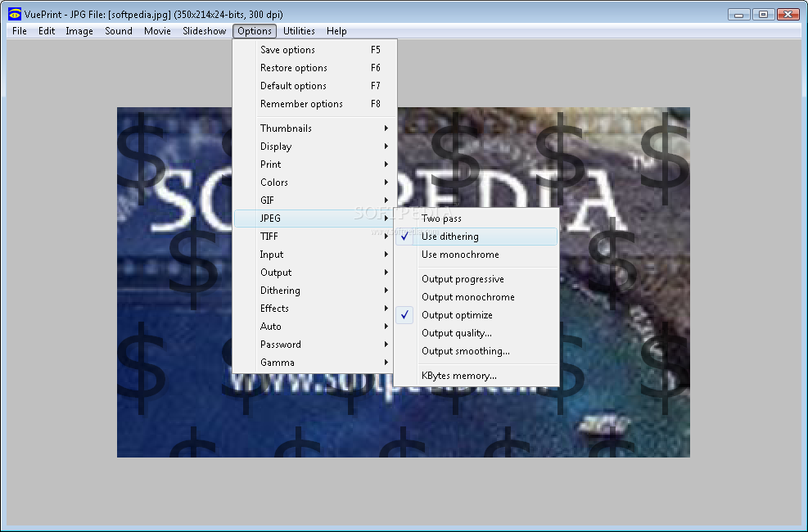Expand the Effects submenu
Viewport: 808px width, 532px height.
coord(315,309)
